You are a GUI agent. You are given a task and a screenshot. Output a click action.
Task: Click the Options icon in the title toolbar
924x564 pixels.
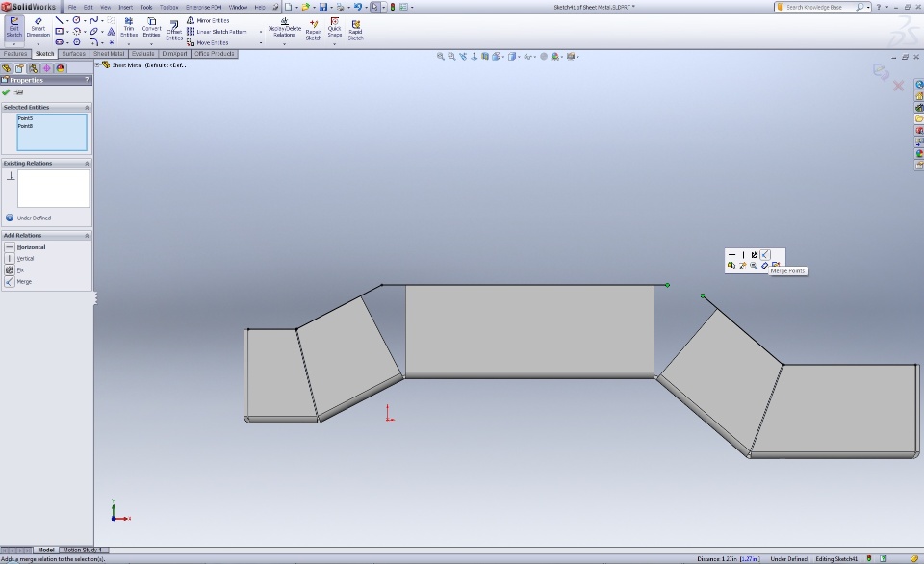click(403, 7)
